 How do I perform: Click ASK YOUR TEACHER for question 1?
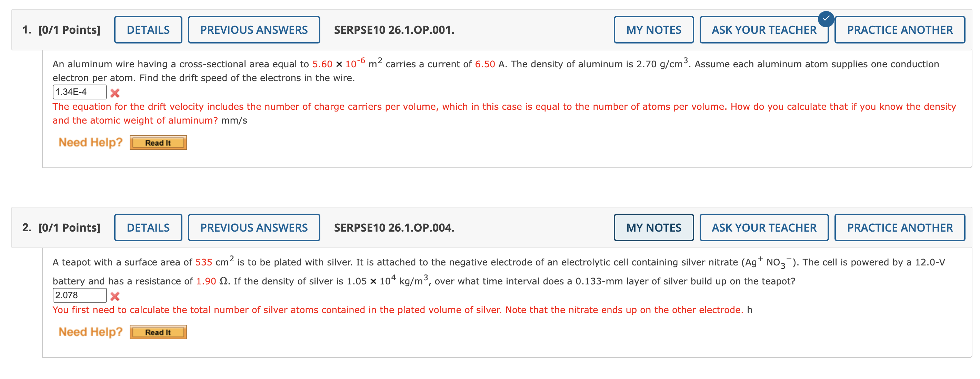[763, 30]
